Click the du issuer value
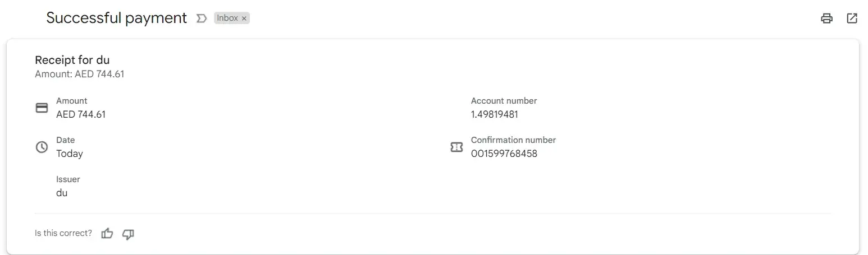The height and width of the screenshot is (255, 868). [x=62, y=193]
